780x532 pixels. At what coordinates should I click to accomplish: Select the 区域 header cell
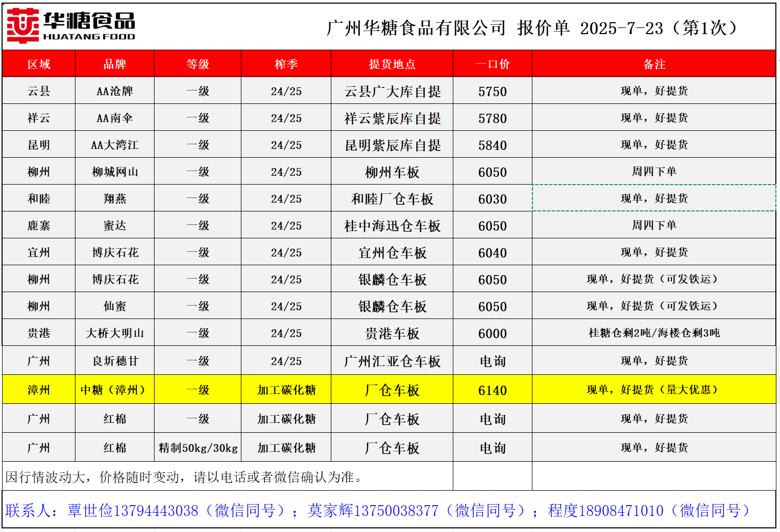39,64
